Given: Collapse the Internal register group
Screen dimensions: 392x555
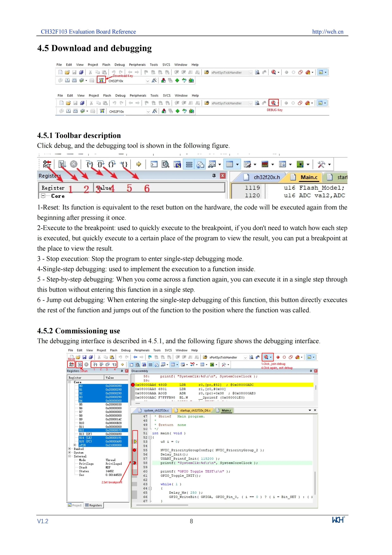Looking at the screenshot, I should point(70,456).
